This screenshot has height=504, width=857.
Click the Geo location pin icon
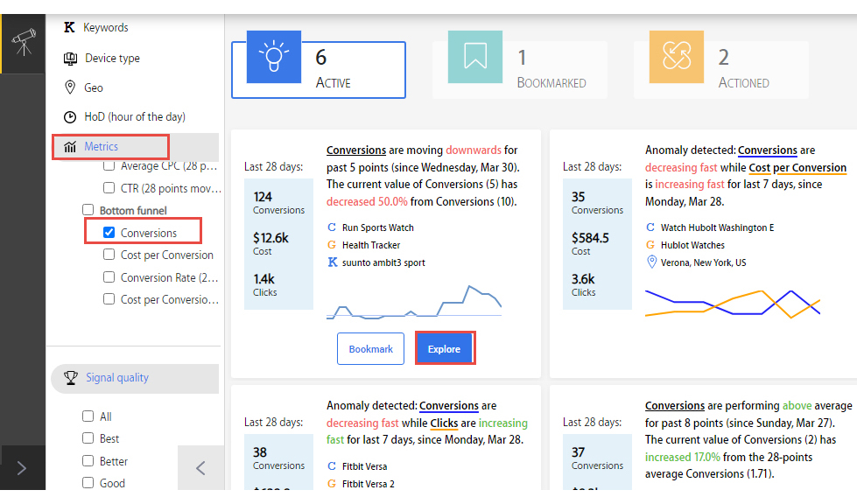click(x=70, y=87)
